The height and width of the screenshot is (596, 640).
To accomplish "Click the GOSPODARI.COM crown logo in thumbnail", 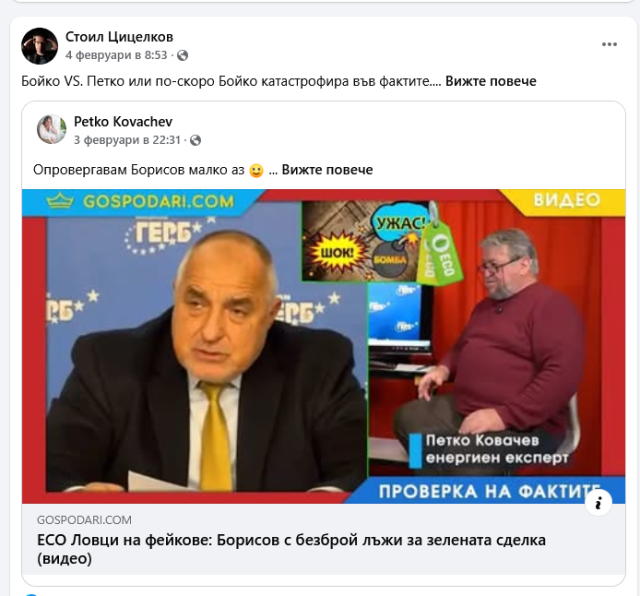I will (x=60, y=201).
